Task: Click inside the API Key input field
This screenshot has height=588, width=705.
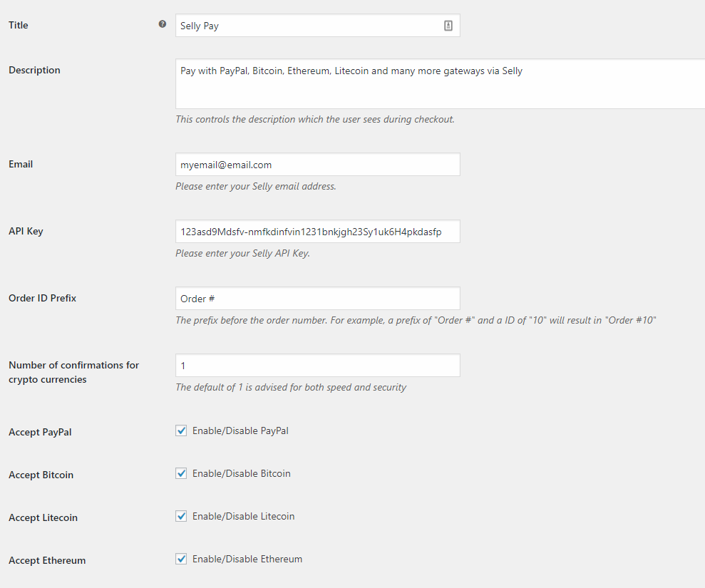Action: point(317,232)
